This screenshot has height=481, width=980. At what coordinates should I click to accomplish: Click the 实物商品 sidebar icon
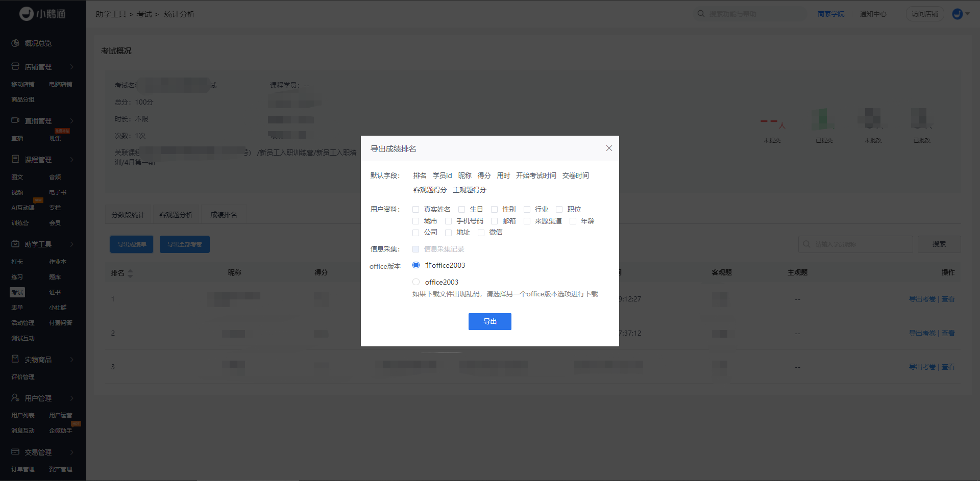(15, 359)
